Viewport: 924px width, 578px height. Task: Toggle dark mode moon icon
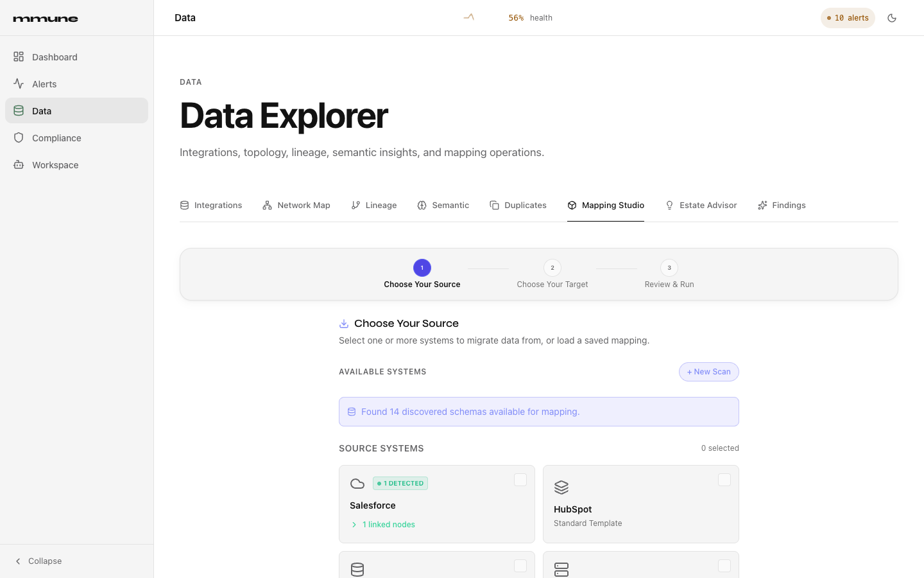(x=892, y=18)
